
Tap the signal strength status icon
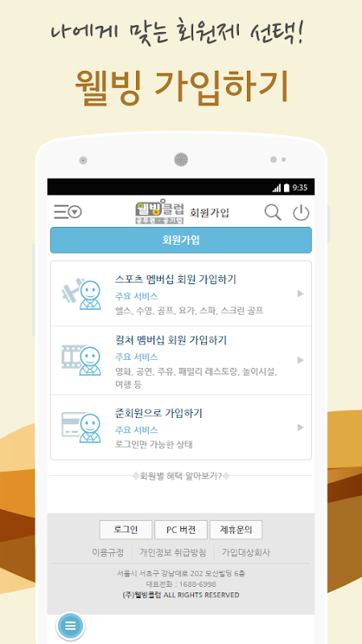pyautogui.click(x=277, y=188)
